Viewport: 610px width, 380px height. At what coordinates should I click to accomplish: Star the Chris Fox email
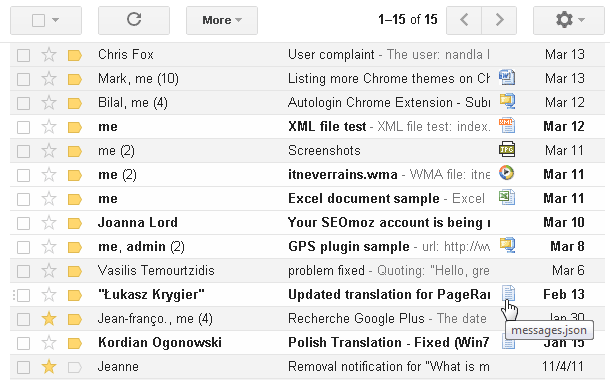49,54
